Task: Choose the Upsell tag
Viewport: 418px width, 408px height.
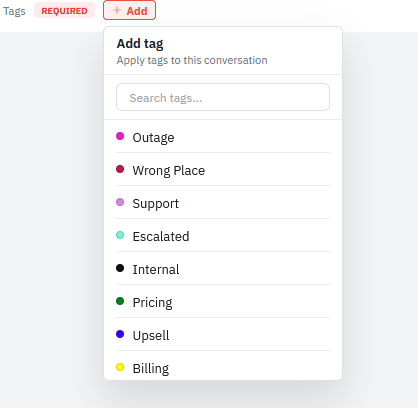Action: click(x=223, y=335)
